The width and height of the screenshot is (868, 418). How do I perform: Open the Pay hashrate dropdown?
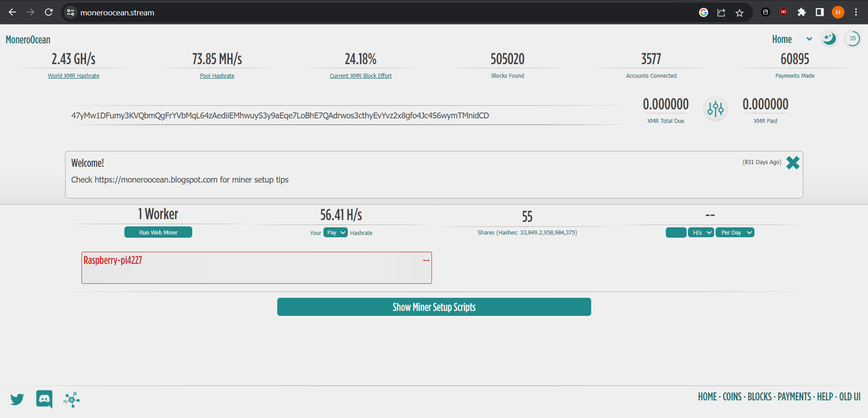pos(335,232)
